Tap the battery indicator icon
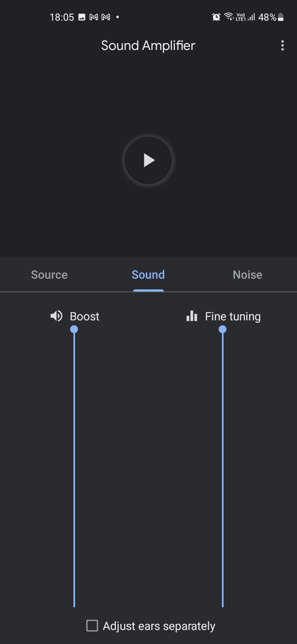The image size is (297, 644). (x=281, y=17)
